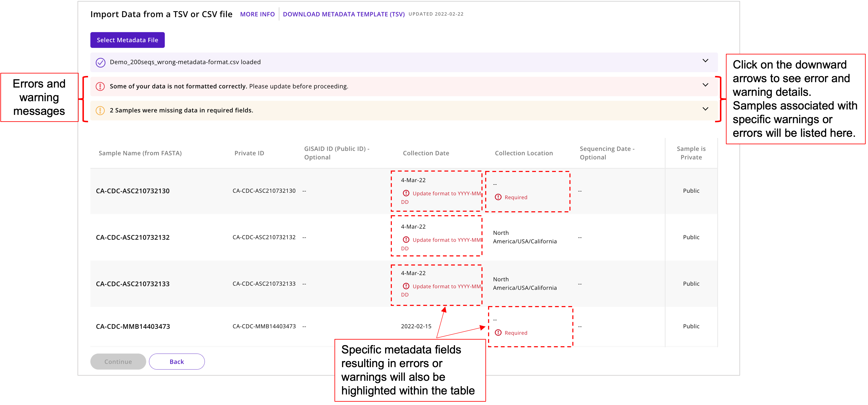Select sample name CA-CDC-ASC210732130
The image size is (868, 405).
[x=133, y=191]
